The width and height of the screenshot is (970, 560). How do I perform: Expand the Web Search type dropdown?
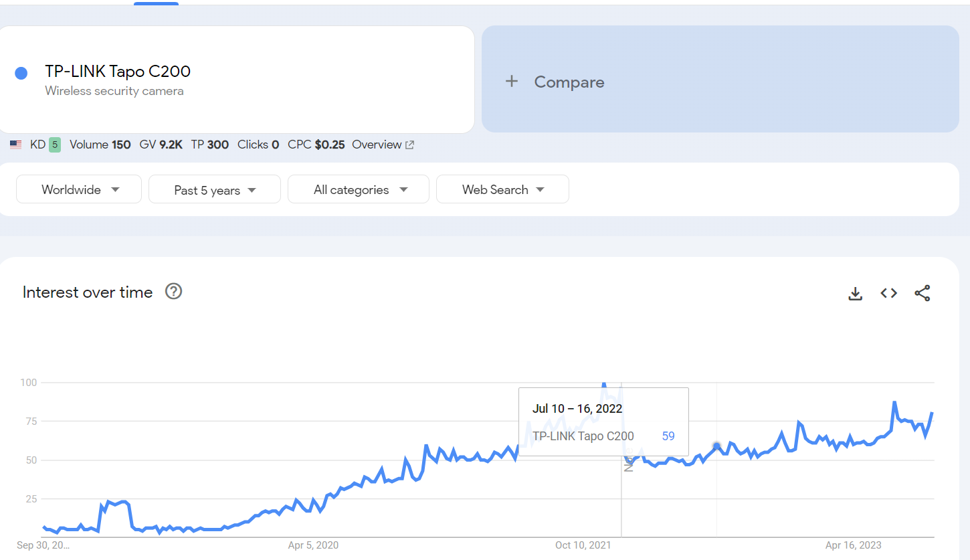502,189
